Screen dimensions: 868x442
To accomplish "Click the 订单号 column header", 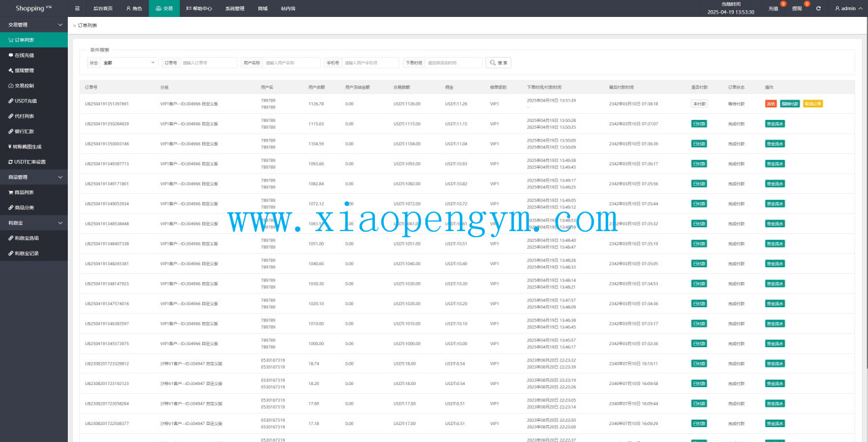I will coord(91,87).
